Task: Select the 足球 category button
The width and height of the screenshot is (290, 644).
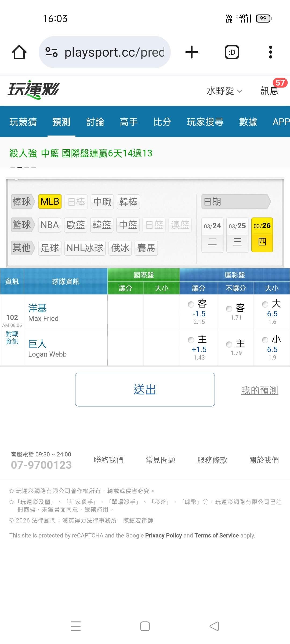Action: [x=50, y=248]
